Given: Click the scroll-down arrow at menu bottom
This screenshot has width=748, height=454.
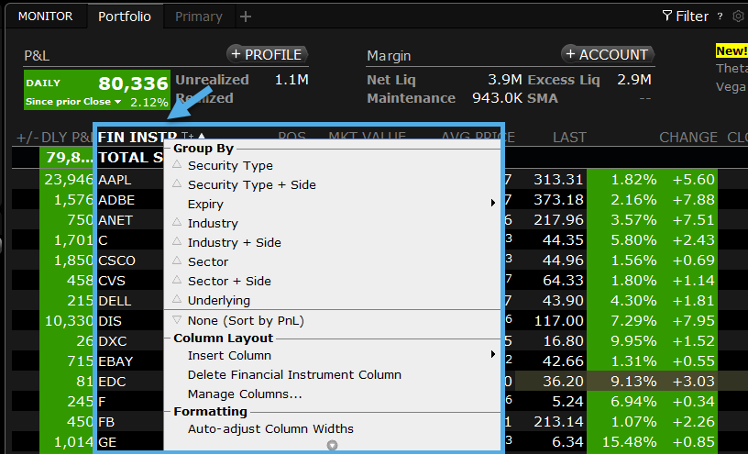Looking at the screenshot, I should (x=332, y=445).
